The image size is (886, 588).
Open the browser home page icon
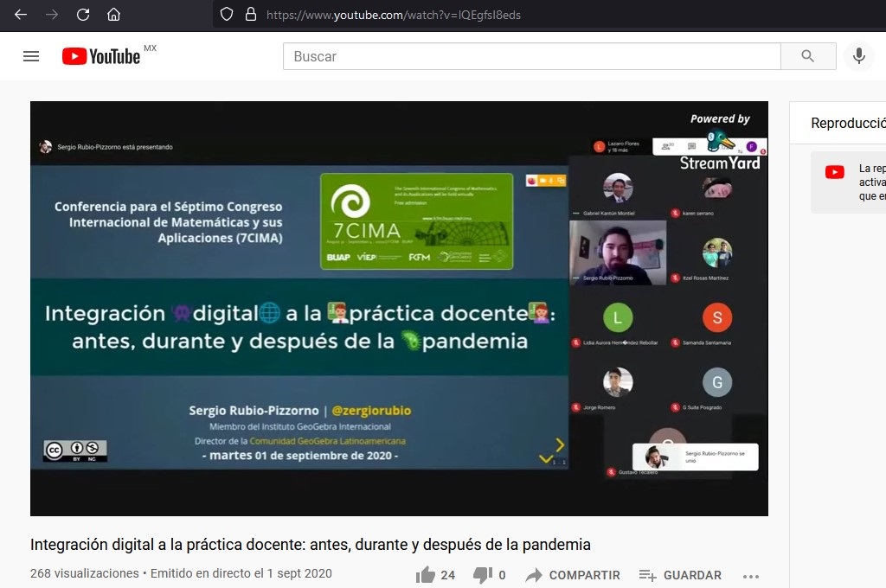[x=113, y=15]
